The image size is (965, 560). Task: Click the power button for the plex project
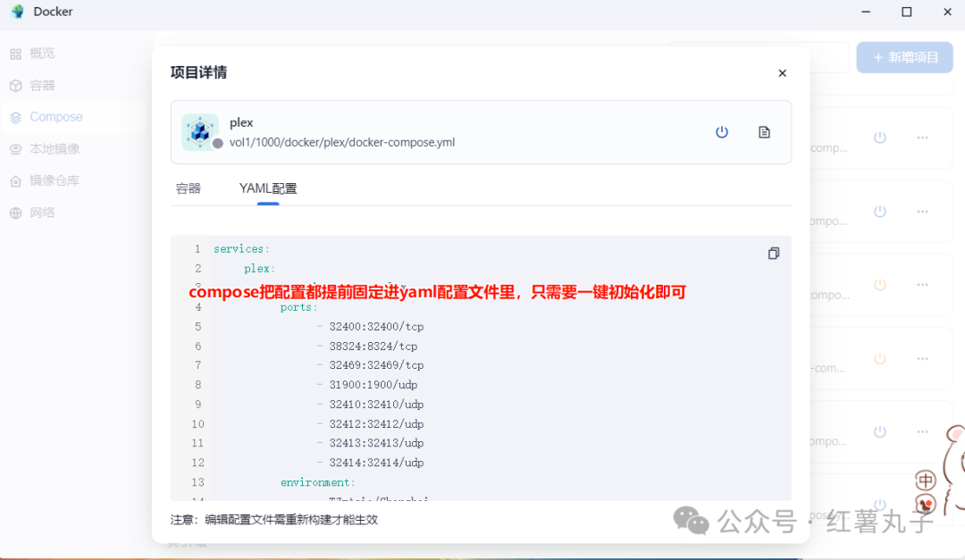pos(722,132)
